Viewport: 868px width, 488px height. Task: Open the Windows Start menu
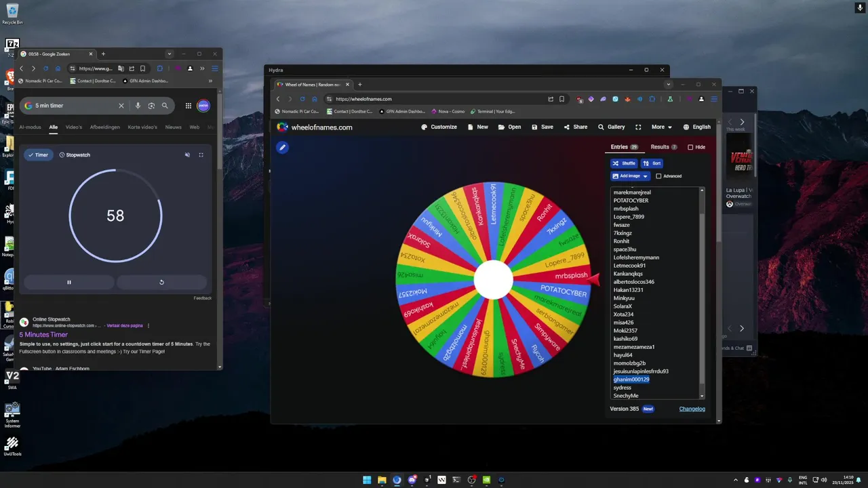pyautogui.click(x=367, y=480)
